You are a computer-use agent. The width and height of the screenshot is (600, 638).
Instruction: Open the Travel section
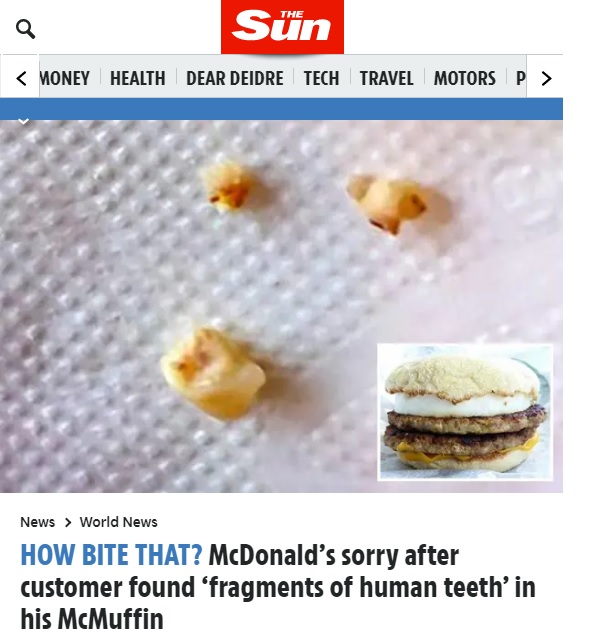[386, 78]
